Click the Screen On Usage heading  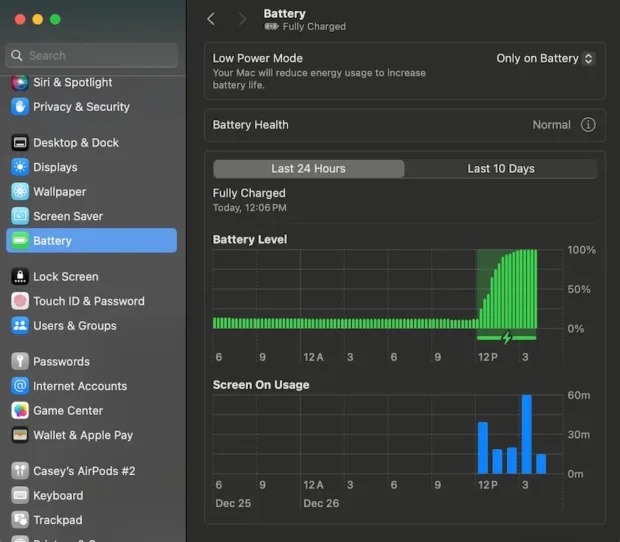[x=261, y=385]
